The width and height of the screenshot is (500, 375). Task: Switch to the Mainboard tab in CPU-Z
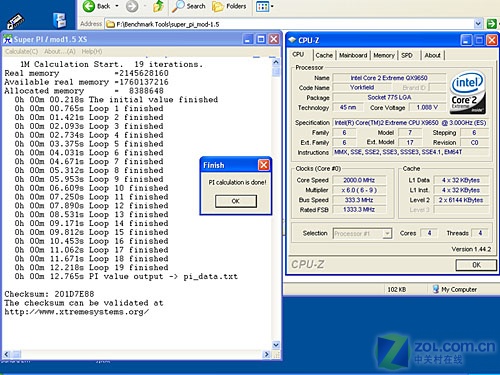[353, 55]
